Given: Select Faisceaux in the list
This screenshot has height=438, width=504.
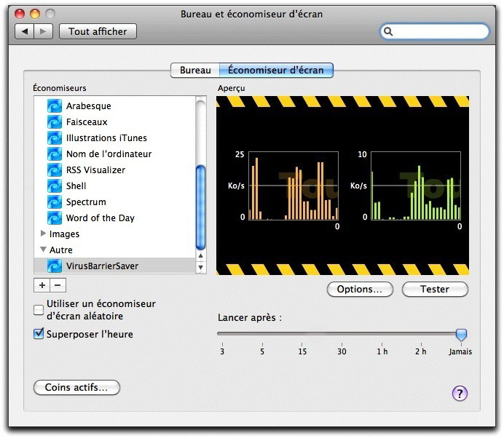Looking at the screenshot, I should (x=87, y=122).
